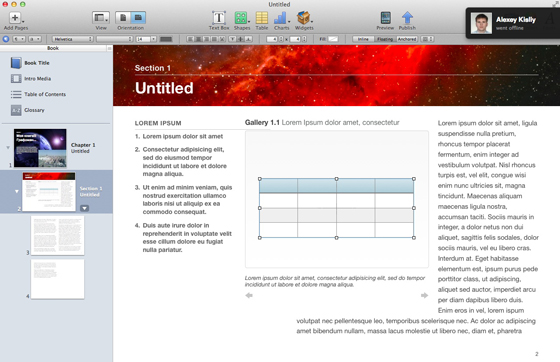Viewport: 560px width, 362px height.
Task: Insert a Text Box from toolbar
Action: (219, 17)
